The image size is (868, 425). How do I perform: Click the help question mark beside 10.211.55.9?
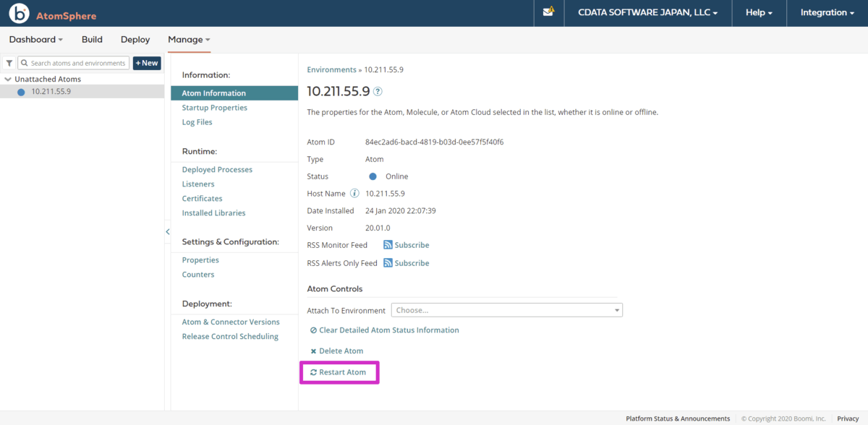pyautogui.click(x=378, y=92)
